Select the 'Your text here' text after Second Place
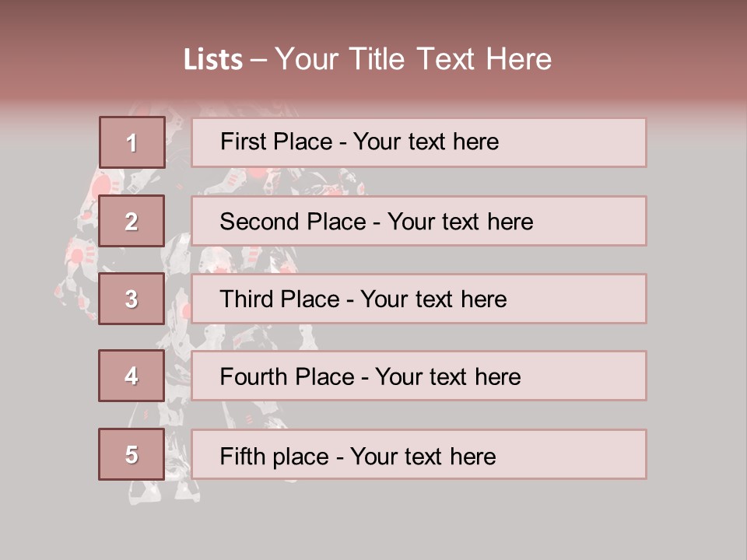 pos(460,222)
